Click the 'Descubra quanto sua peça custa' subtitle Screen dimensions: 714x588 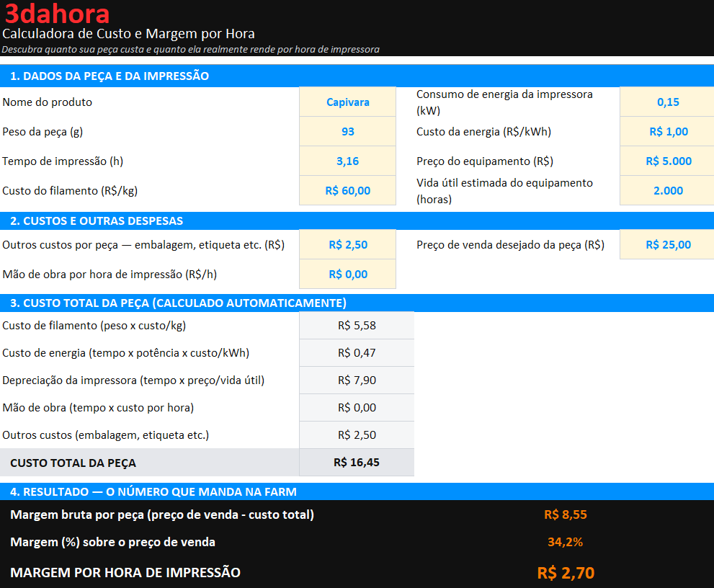coord(190,49)
